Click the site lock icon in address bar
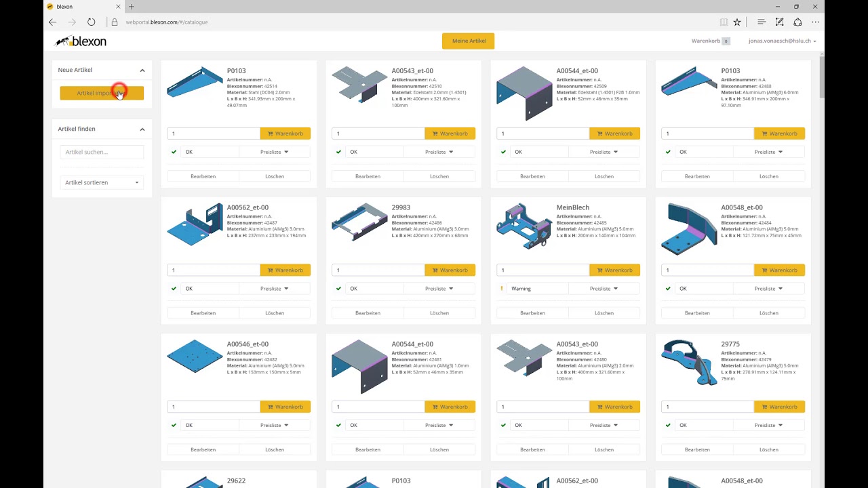Viewport: 868px width, 488px height. tap(115, 22)
